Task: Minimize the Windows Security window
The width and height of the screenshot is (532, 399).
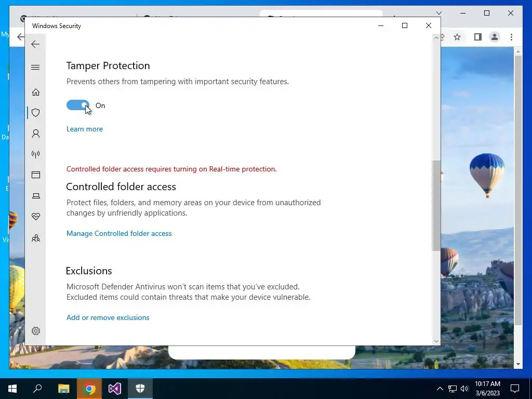Action: tap(381, 25)
